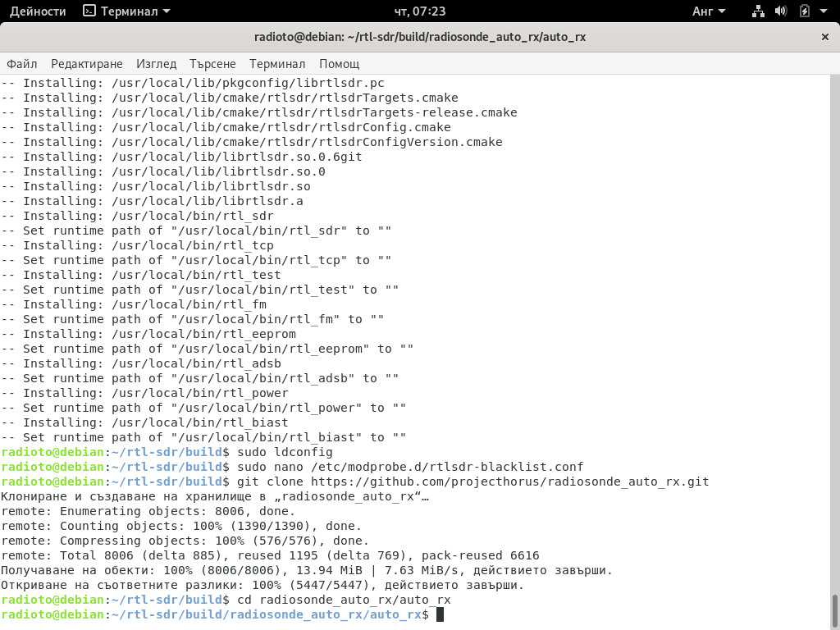Screen dimensions: 840x630
Task: Click the battery charging icon
Action: 804,11
